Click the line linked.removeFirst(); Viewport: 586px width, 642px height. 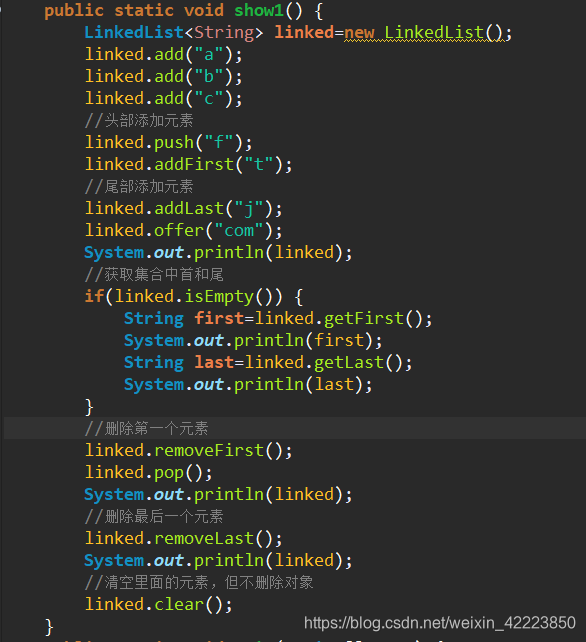(x=188, y=451)
